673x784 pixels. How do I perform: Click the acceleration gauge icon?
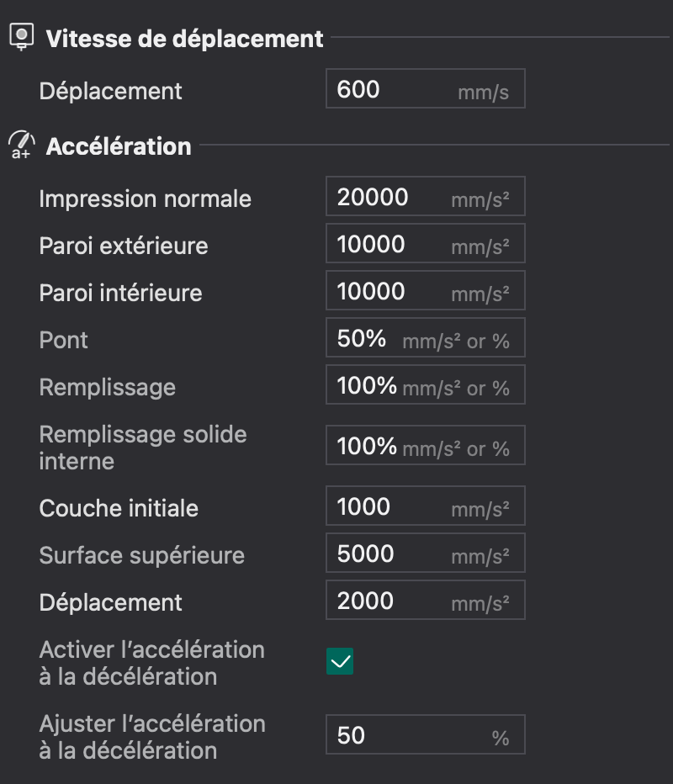point(21,146)
